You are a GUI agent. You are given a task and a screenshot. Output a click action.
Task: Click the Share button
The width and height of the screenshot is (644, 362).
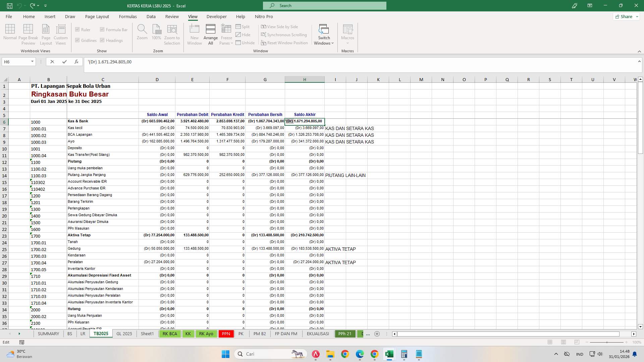point(626,16)
